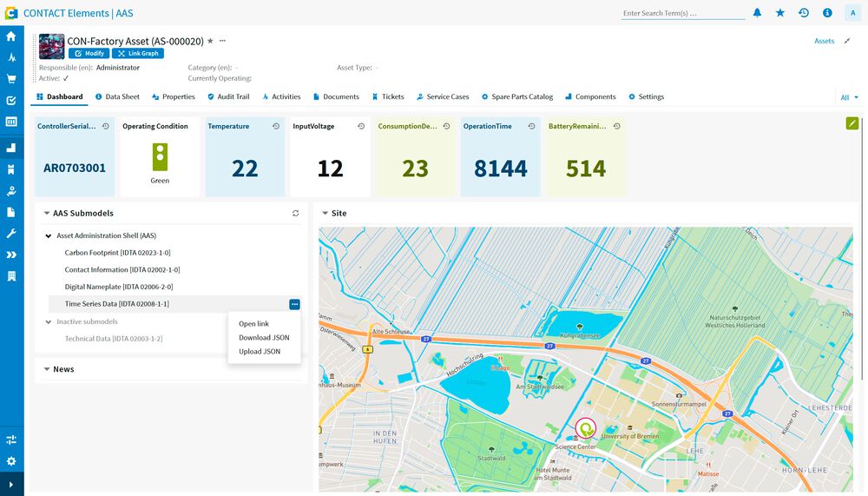
Task: Switch to the Settings tab
Action: click(x=646, y=96)
